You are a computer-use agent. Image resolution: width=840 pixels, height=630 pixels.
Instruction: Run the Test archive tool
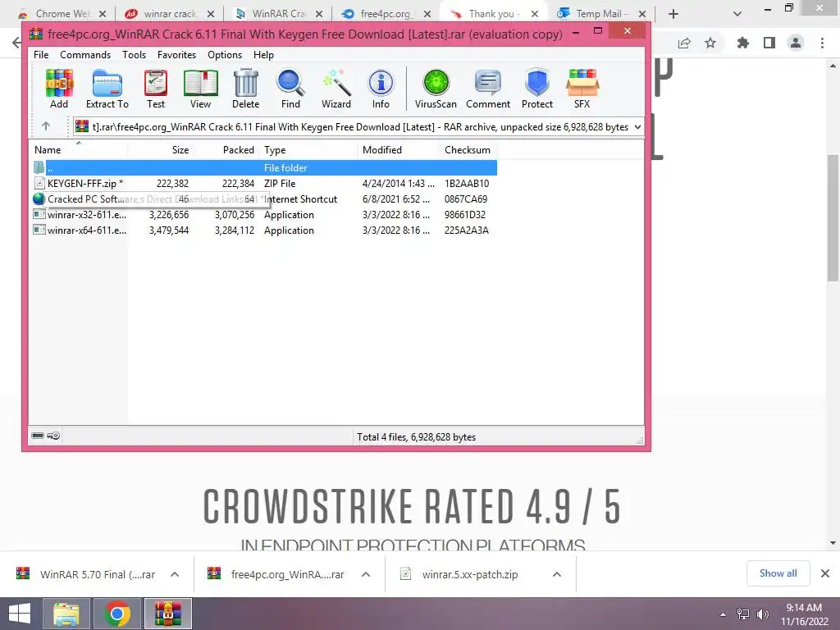coord(156,89)
